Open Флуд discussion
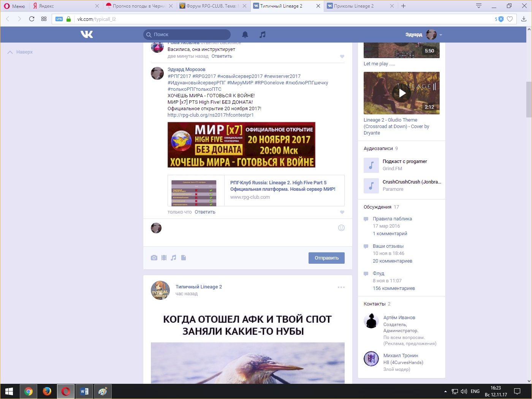532x399 pixels. point(378,274)
